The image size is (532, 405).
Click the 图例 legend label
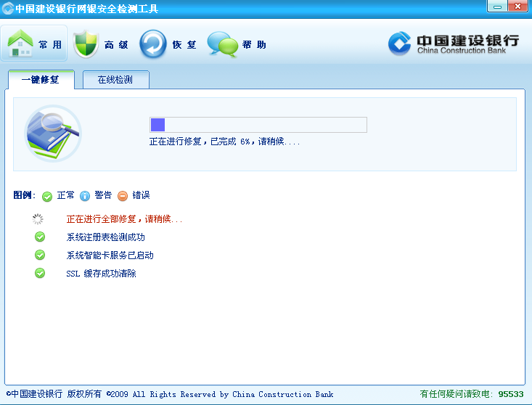pyautogui.click(x=24, y=195)
